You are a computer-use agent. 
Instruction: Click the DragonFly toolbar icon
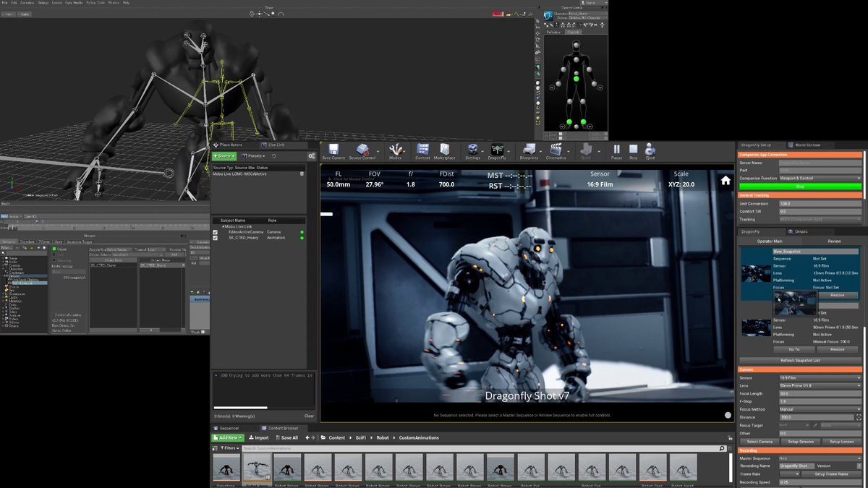coord(497,150)
